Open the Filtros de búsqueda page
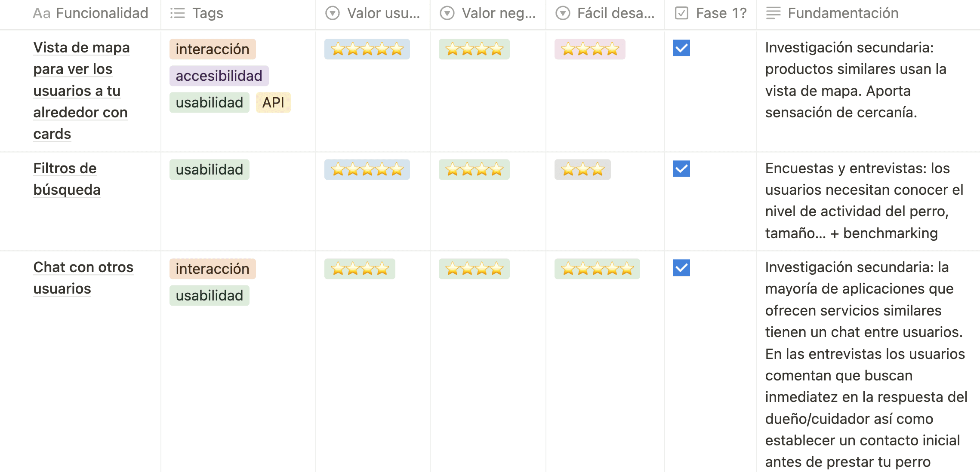980x472 pixels. [67, 179]
